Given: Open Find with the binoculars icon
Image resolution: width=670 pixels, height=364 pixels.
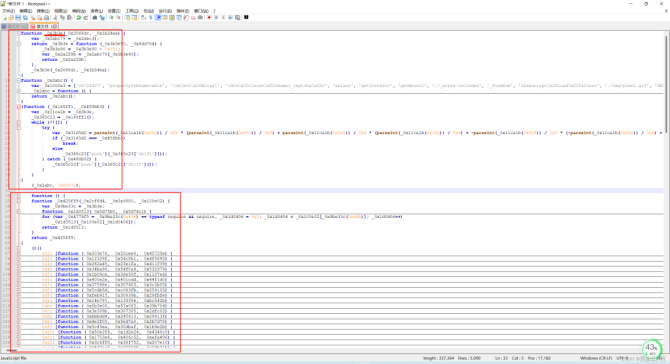Looking at the screenshot, I should coord(95,18).
